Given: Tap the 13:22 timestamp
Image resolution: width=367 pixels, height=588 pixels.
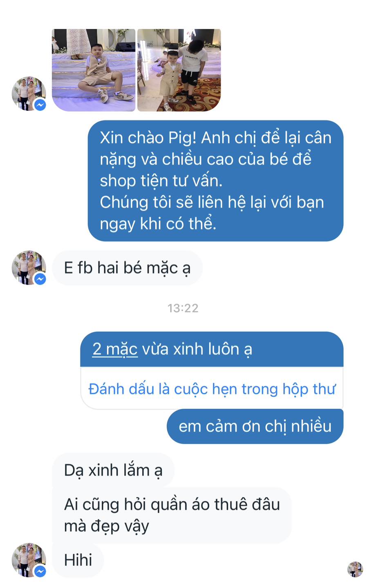Looking at the screenshot, I should point(183,308).
